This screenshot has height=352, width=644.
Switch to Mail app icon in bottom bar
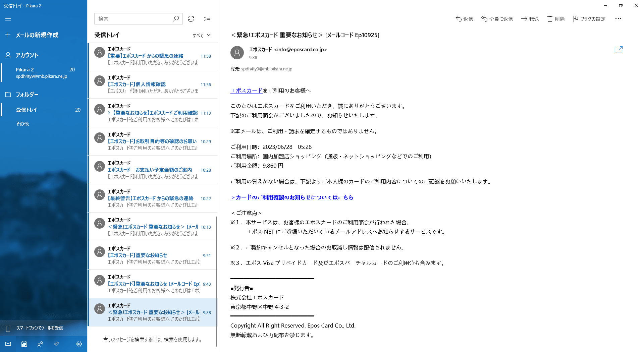8,344
